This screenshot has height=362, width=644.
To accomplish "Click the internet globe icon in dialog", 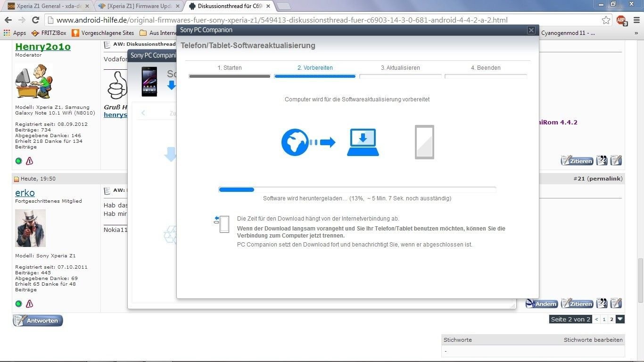I will [x=295, y=142].
